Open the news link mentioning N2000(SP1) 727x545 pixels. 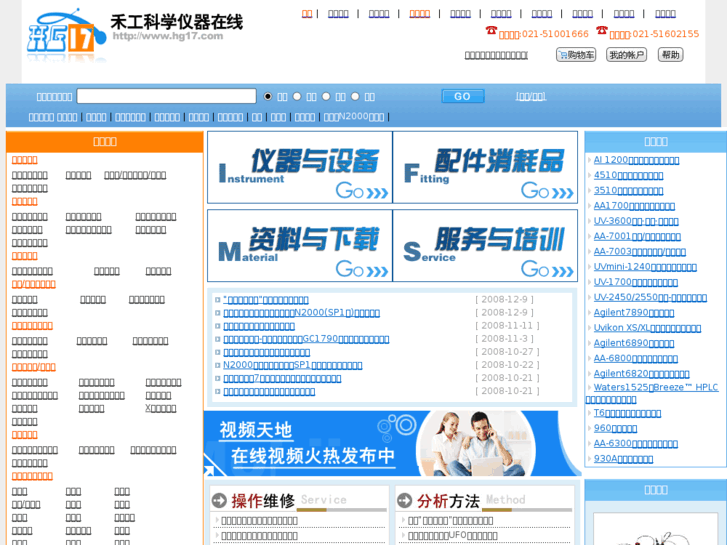click(301, 313)
